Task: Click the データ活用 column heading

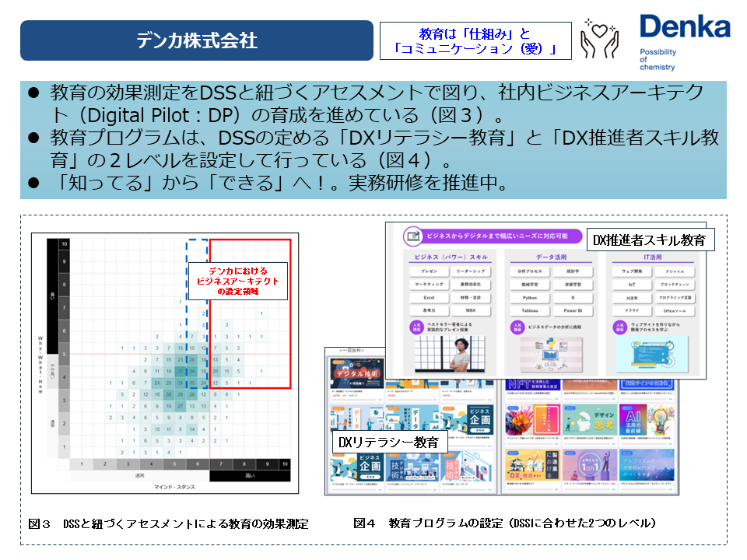Action: [551, 257]
